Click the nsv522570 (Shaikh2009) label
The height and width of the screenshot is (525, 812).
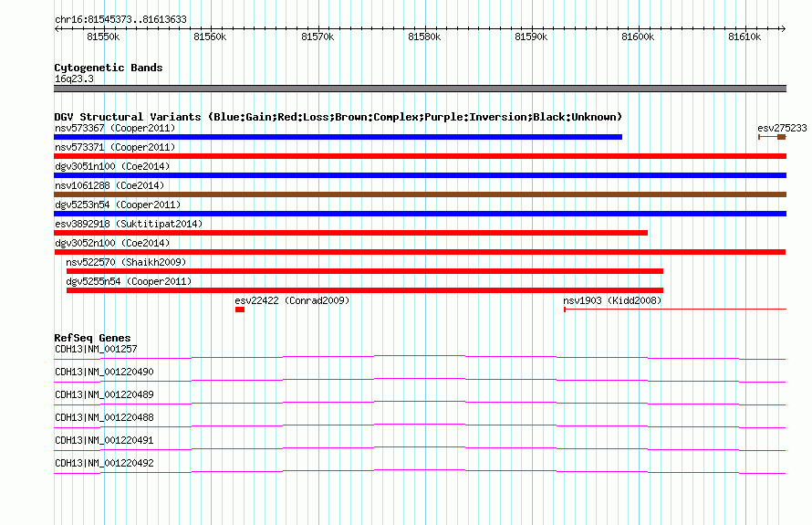pos(126,262)
